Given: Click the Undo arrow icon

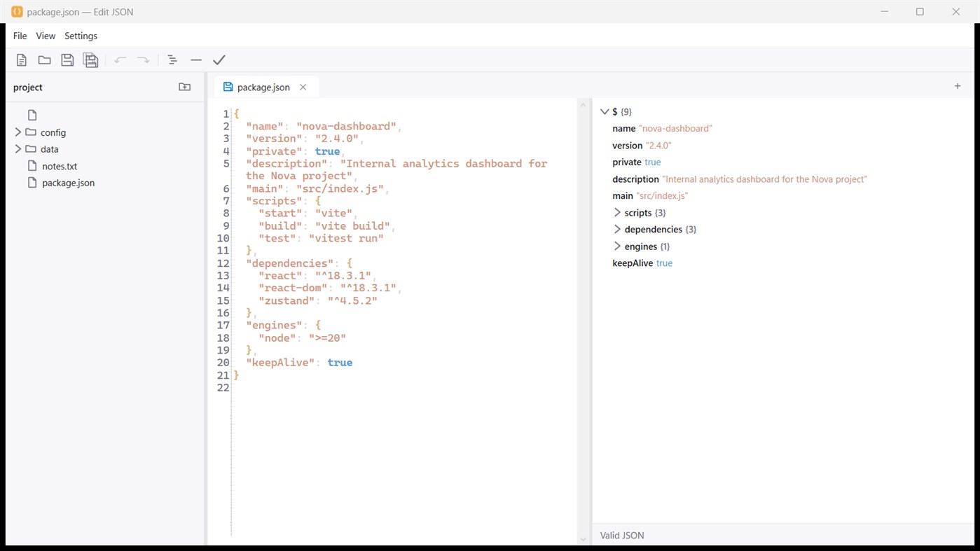Looking at the screenshot, I should tap(120, 60).
